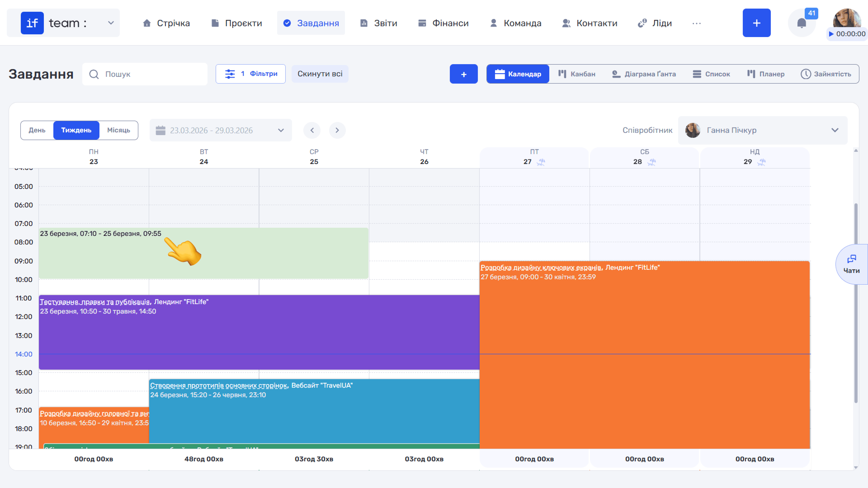
Task: Switch calendar to Тиждень view
Action: tap(76, 130)
